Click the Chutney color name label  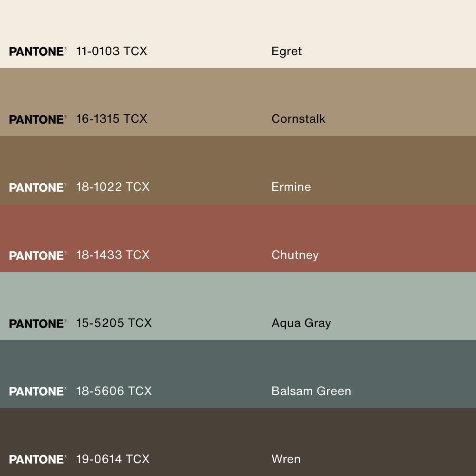point(295,255)
